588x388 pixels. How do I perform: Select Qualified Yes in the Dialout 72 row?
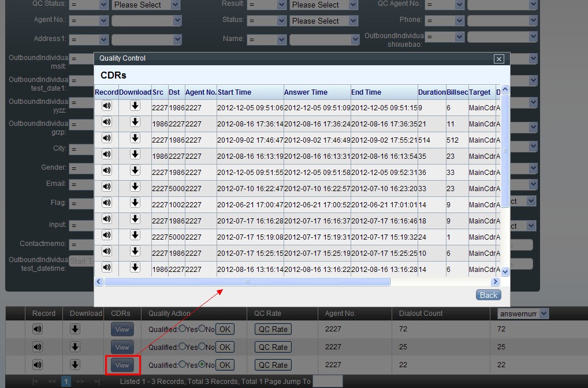click(x=183, y=329)
